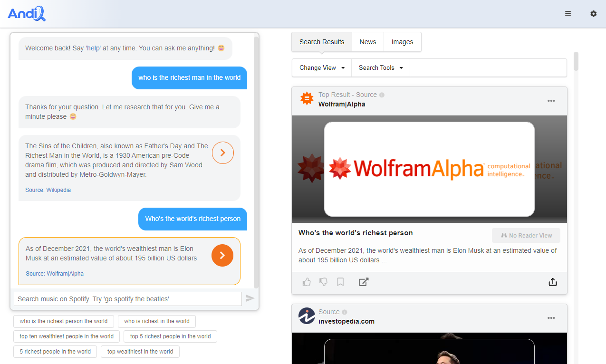Click the orange arrow beside the Wolfram|Alpha answer
The image size is (606, 364).
[222, 255]
